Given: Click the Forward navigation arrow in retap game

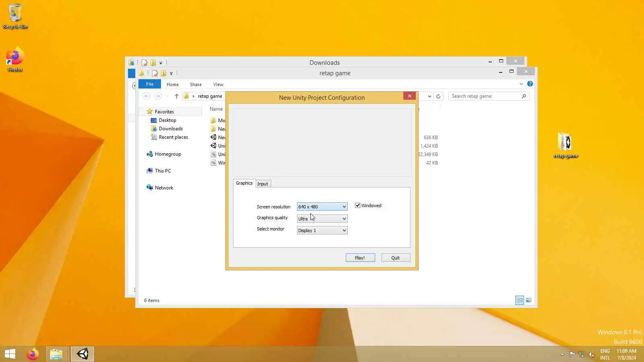Looking at the screenshot, I should pos(158,96).
